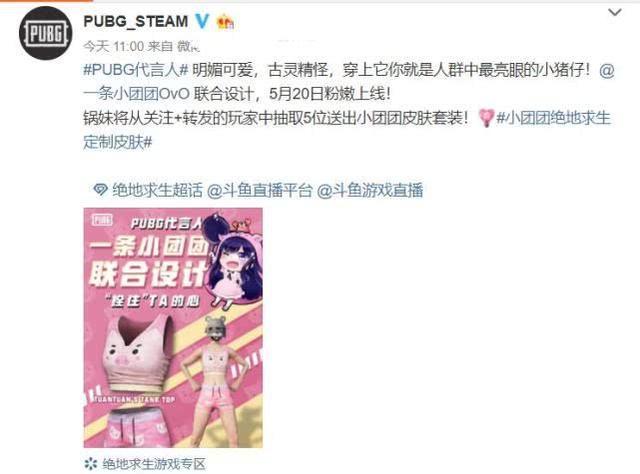Open the PUBG round profile avatar
This screenshot has height=474, width=640.
(x=46, y=33)
